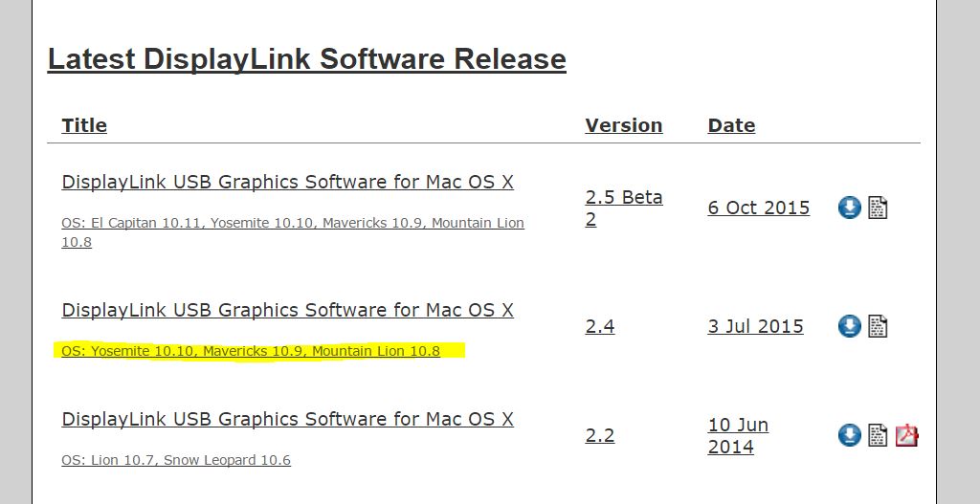Open the first DisplayLink USB Graphics Software title link
Image resolution: width=980 pixels, height=504 pixels.
coord(287,182)
